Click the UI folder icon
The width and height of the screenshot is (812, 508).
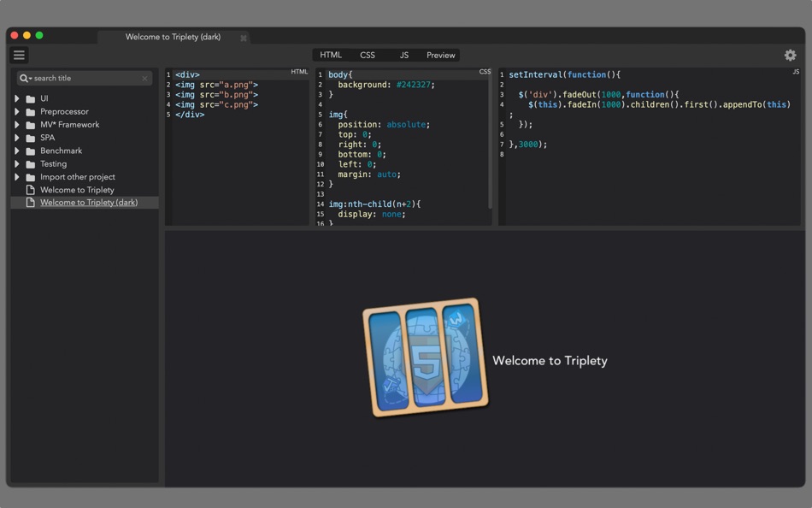31,99
